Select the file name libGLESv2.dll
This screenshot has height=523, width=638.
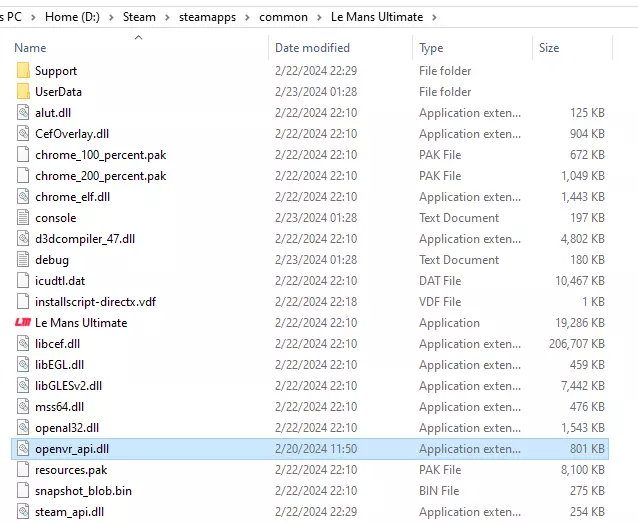tap(68, 386)
